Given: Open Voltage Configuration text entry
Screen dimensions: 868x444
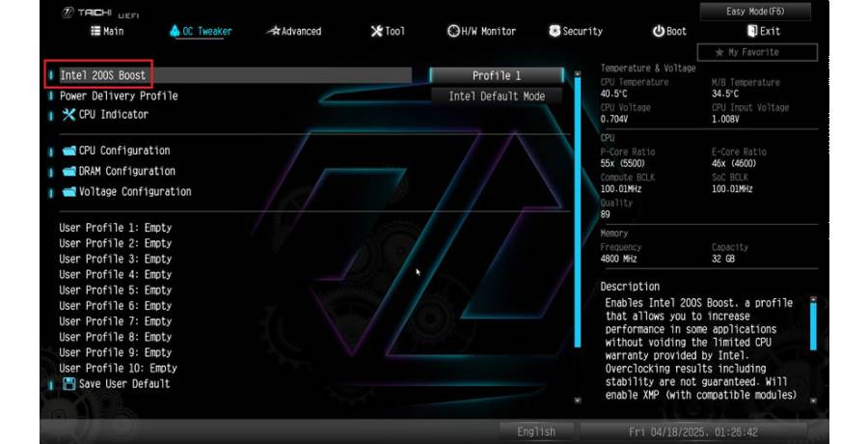Looking at the screenshot, I should [135, 192].
